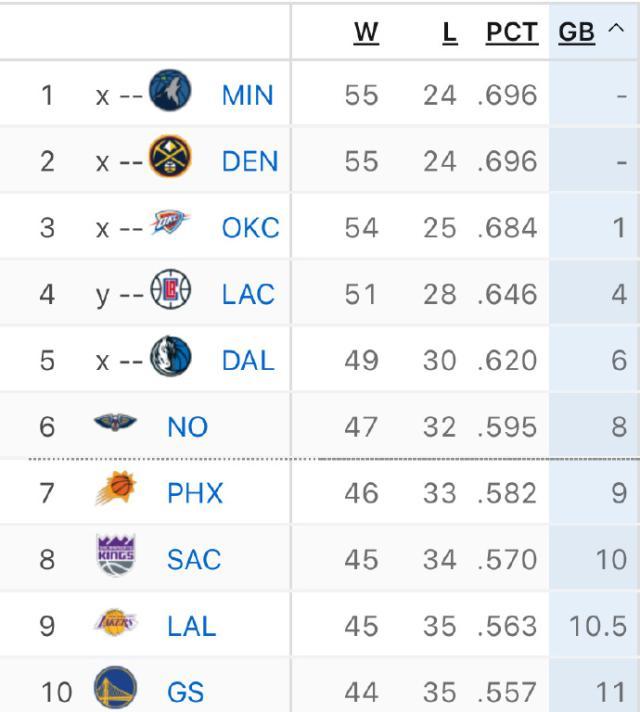The image size is (640, 712).
Task: Sort standings by the L column
Action: click(x=449, y=32)
